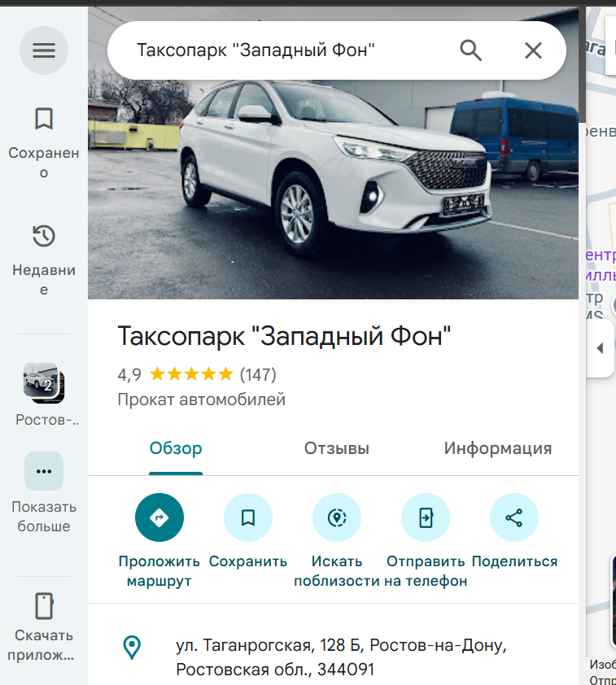Open the 147 reviews link
The image size is (616, 685).
258,375
